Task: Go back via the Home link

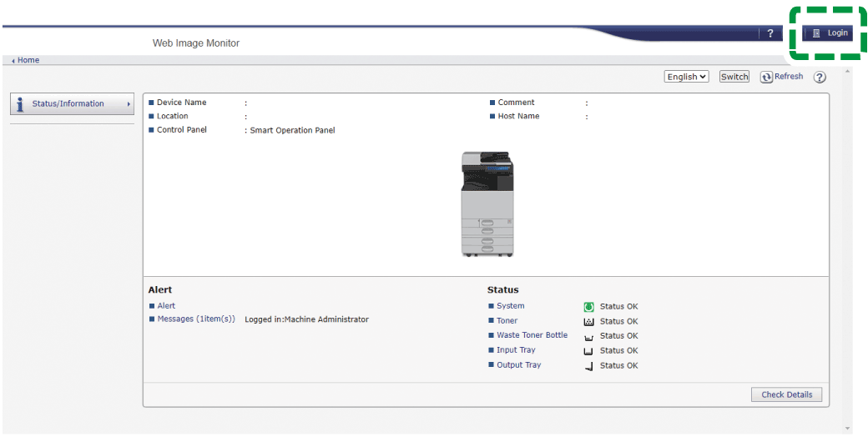Action: click(28, 60)
